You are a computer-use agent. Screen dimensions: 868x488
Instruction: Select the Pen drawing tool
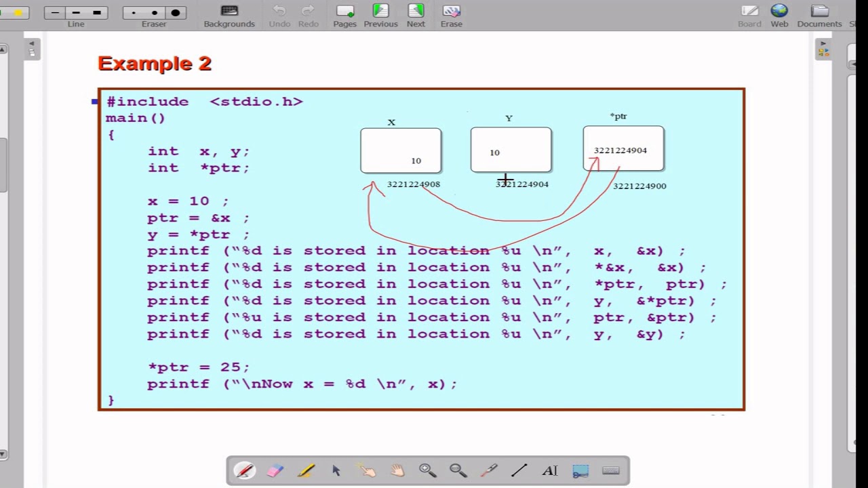coord(244,470)
